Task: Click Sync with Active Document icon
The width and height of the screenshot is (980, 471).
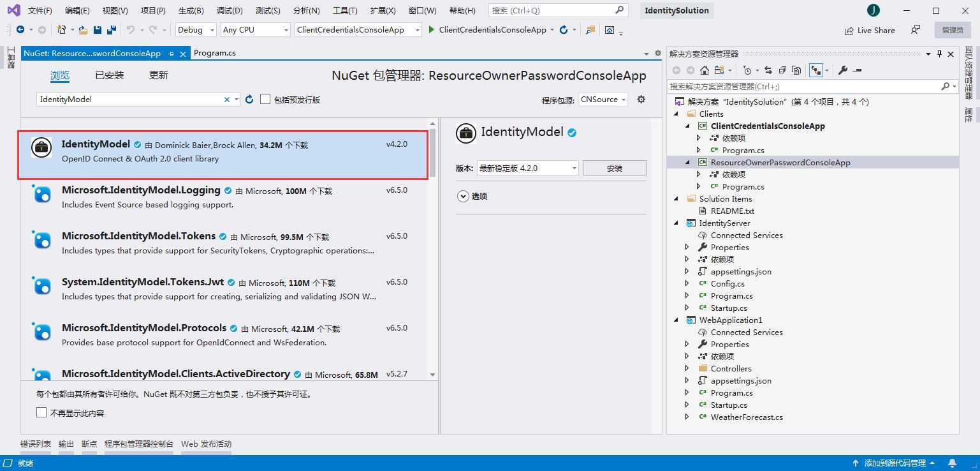Action: tap(768, 70)
